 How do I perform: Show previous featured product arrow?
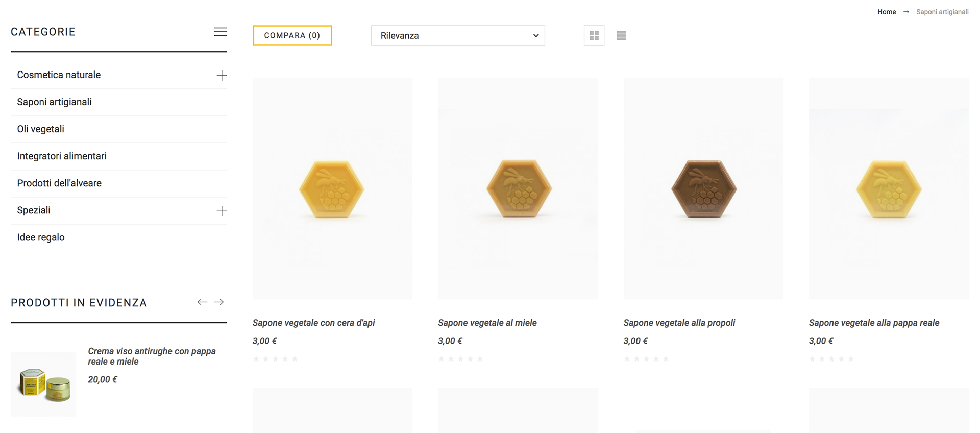pyautogui.click(x=203, y=302)
